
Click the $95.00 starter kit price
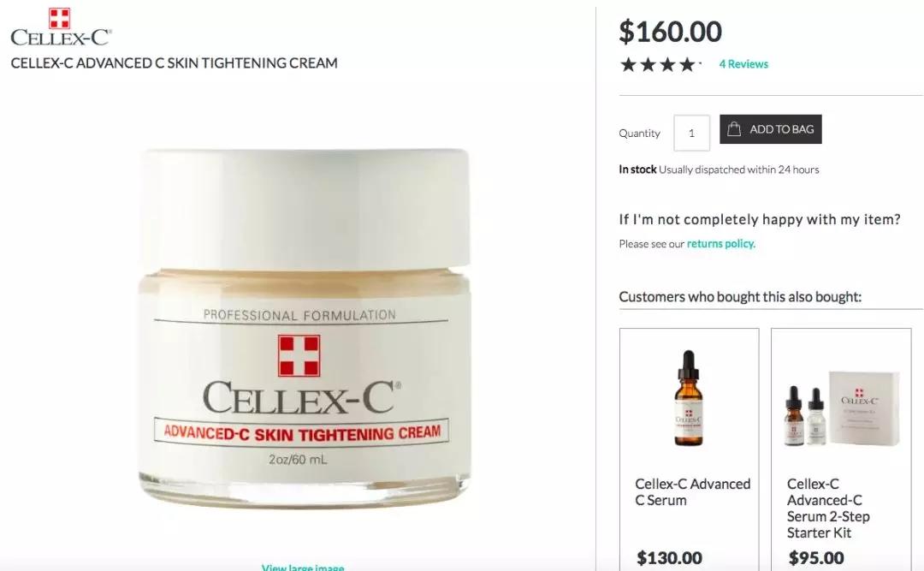pos(816,557)
